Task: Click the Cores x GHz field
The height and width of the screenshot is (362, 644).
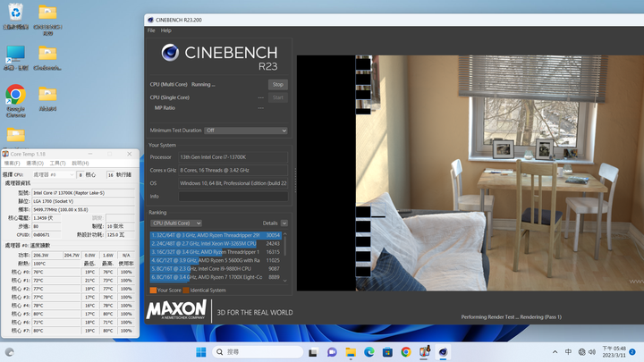Action: (x=233, y=171)
